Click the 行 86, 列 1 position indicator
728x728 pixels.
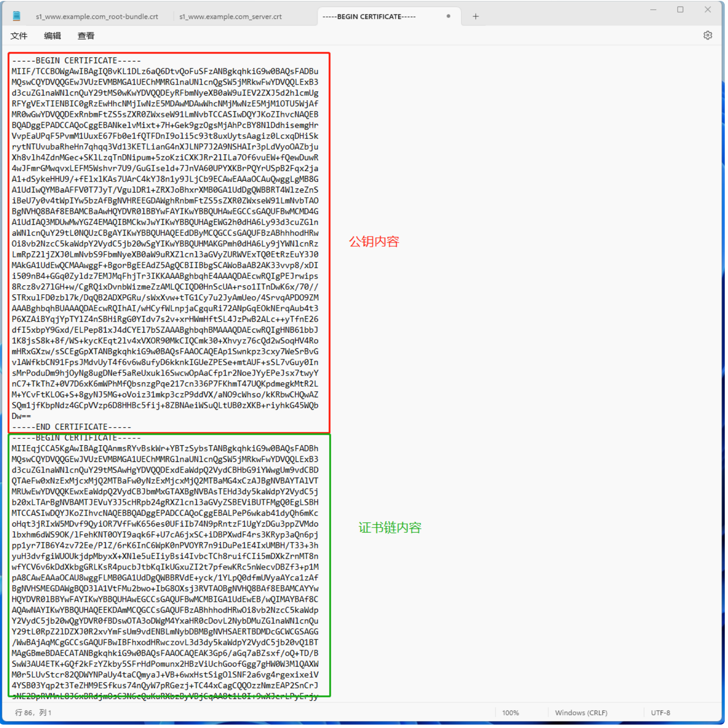pyautogui.click(x=33, y=713)
